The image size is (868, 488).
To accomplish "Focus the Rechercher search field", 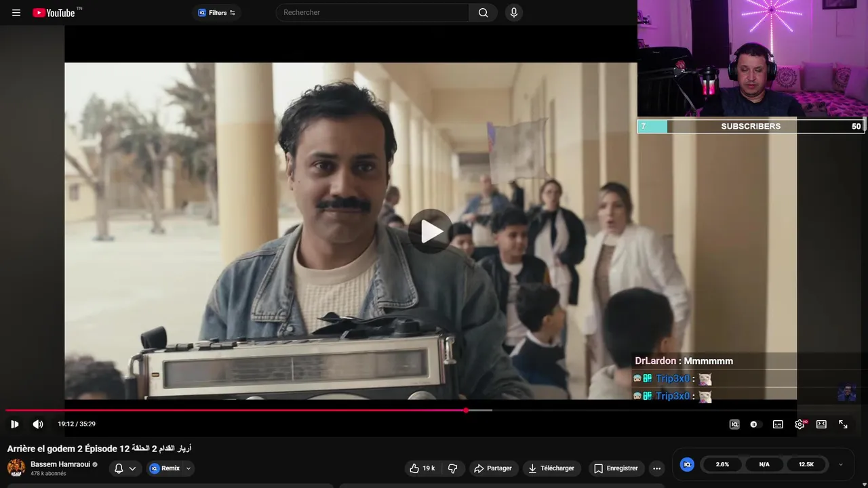I will (372, 12).
